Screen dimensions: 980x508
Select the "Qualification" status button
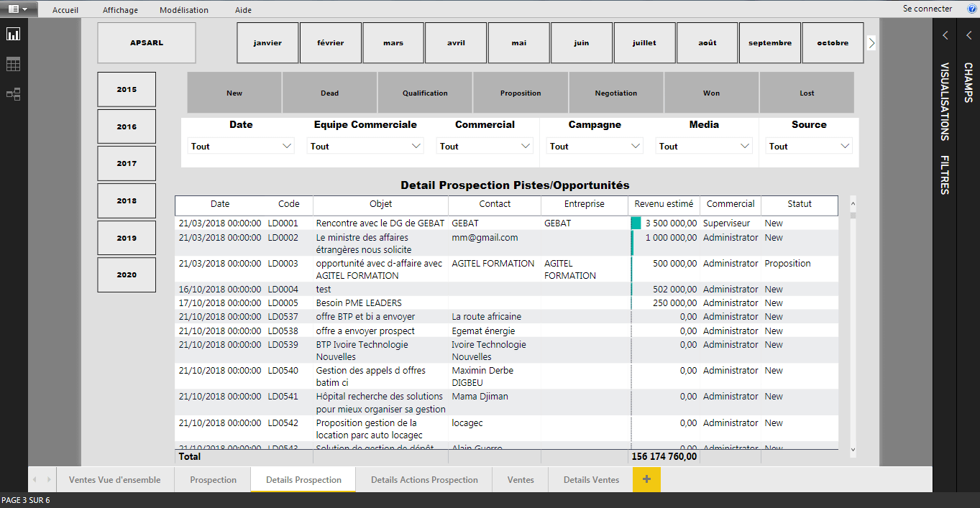click(424, 92)
